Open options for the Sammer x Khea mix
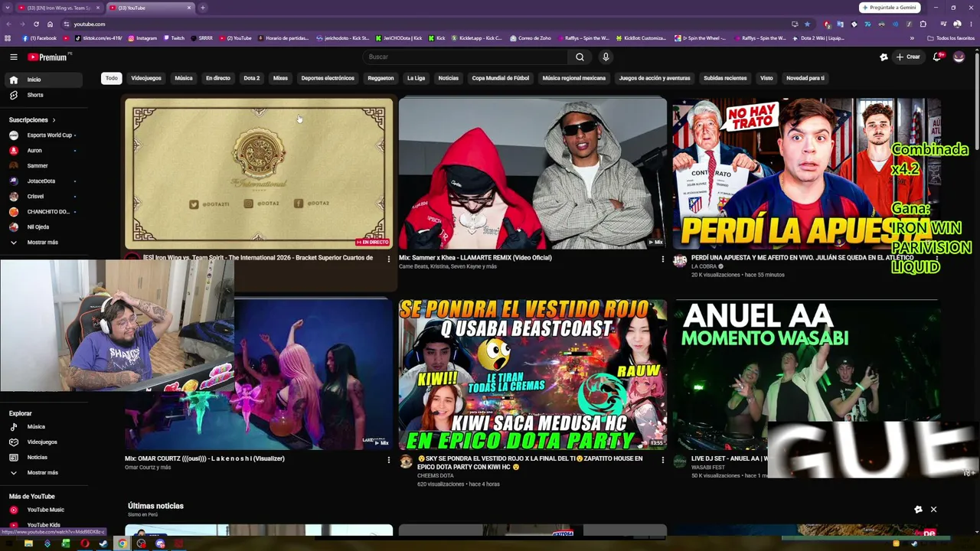The image size is (980, 551). point(662,259)
